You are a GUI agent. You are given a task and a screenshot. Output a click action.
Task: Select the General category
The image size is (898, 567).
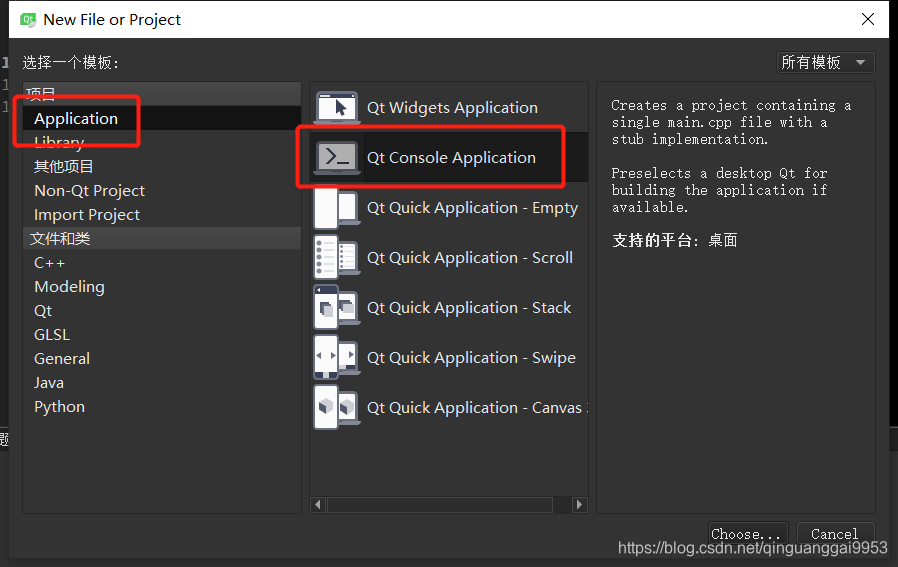point(162,359)
